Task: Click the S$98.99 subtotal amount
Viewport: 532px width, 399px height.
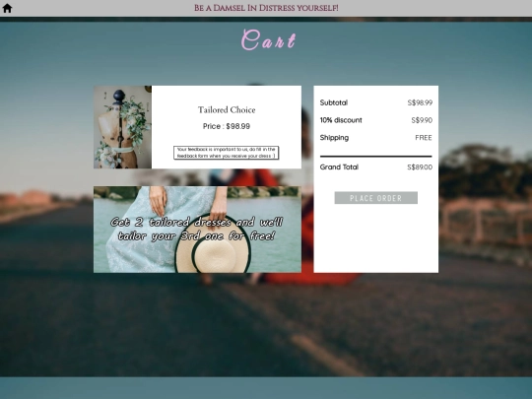Action: 420,102
